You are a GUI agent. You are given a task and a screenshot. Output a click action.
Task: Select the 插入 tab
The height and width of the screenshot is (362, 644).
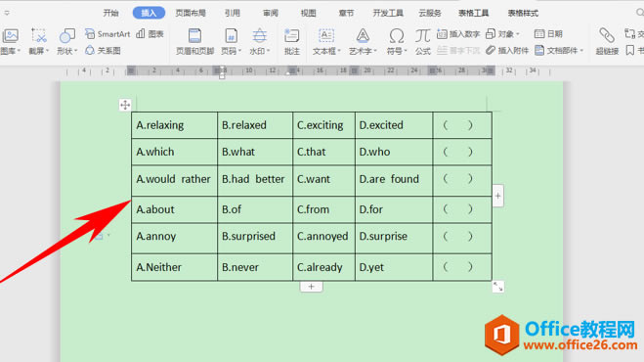(149, 13)
